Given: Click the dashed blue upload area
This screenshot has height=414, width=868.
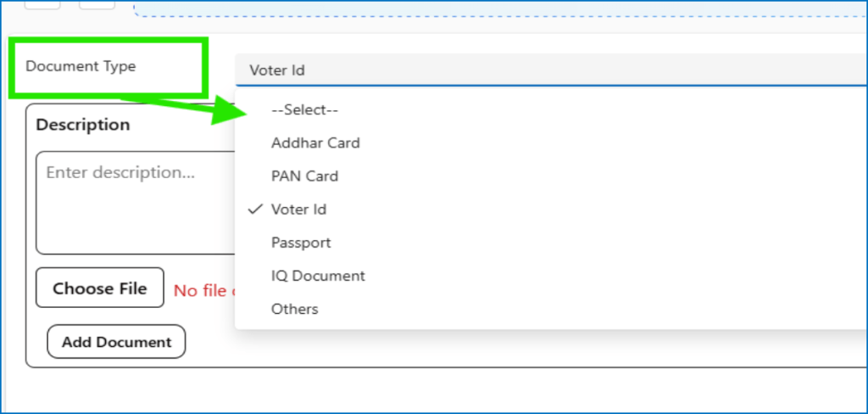Looking at the screenshot, I should pyautogui.click(x=500, y=10).
